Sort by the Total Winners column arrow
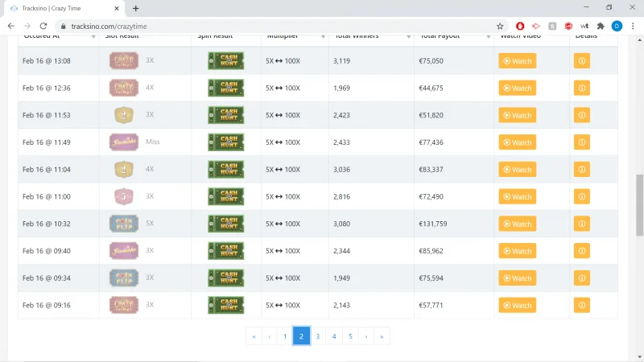 coord(408,36)
